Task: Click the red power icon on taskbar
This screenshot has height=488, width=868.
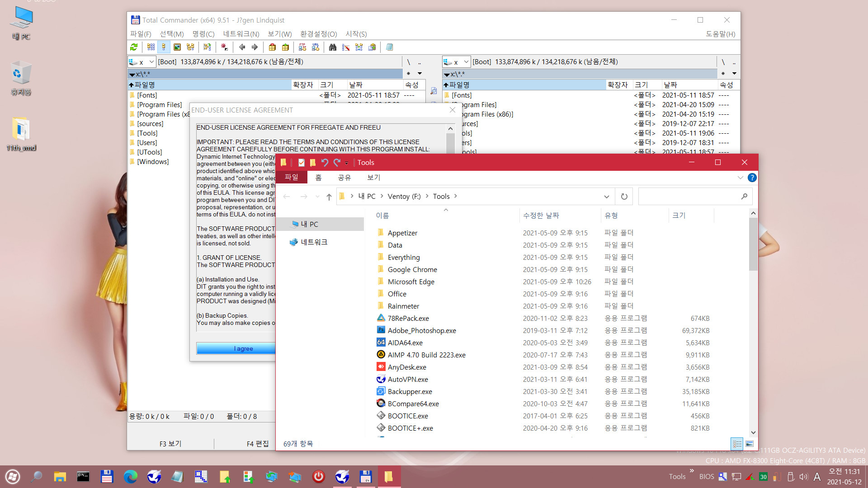Action: click(319, 477)
